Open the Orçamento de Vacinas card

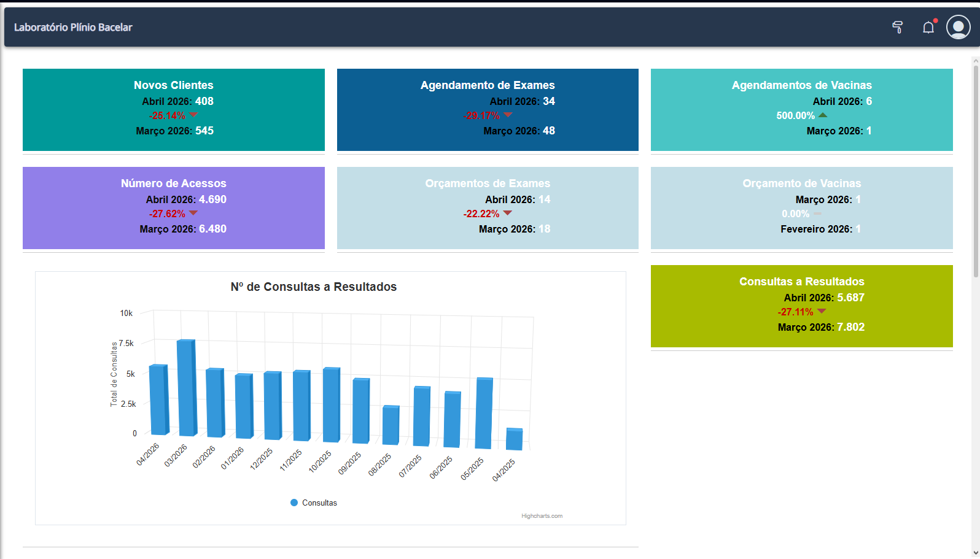[802, 208]
